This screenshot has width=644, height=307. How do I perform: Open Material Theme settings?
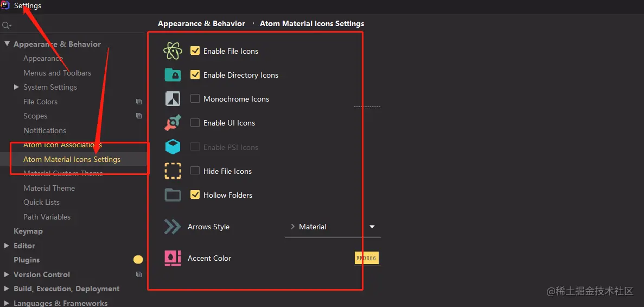point(49,188)
